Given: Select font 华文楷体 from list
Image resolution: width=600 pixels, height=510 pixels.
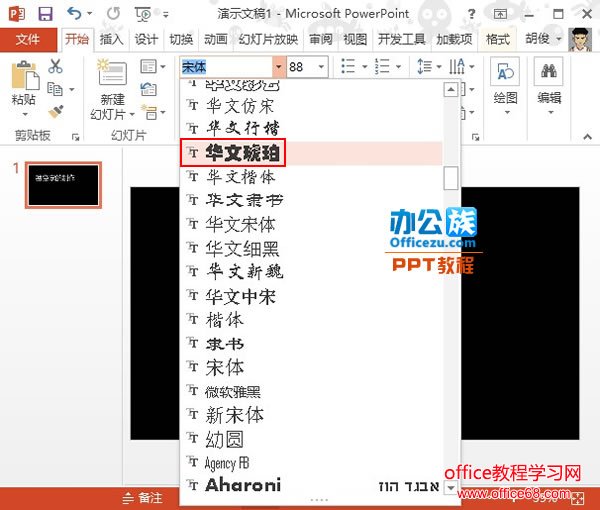Looking at the screenshot, I should point(311,177).
